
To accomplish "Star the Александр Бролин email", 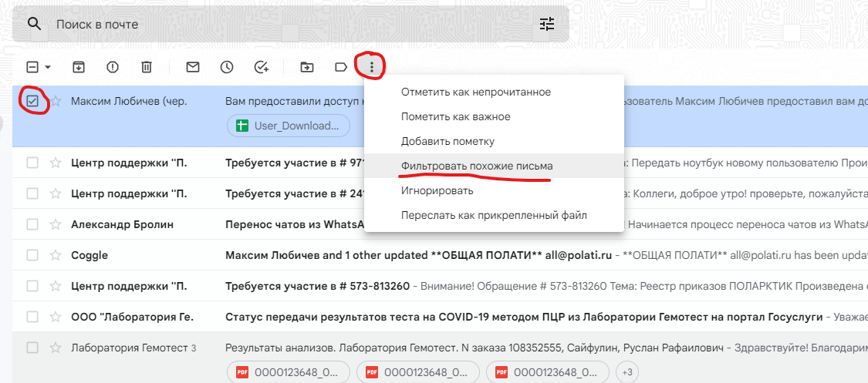I will [56, 224].
